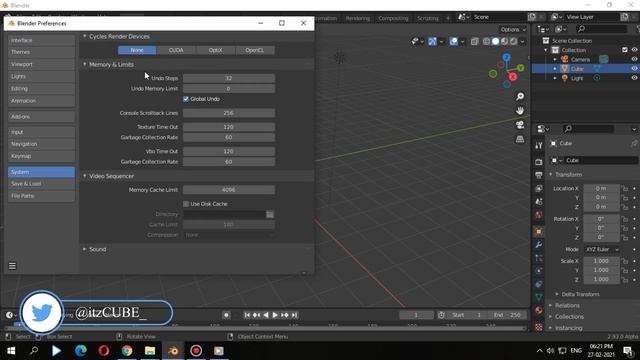Select CUDA as Cycles render device
The width and height of the screenshot is (640, 360).
point(176,50)
